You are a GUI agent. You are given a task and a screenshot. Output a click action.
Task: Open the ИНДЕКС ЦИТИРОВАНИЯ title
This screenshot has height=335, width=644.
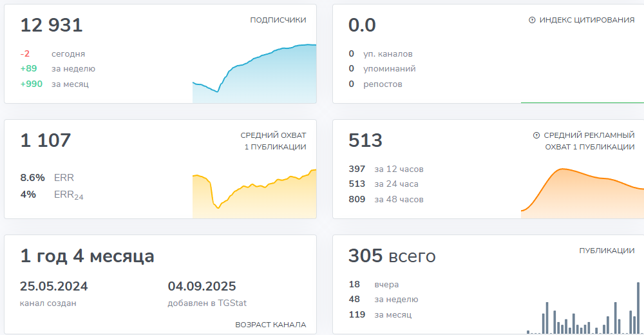click(x=587, y=20)
